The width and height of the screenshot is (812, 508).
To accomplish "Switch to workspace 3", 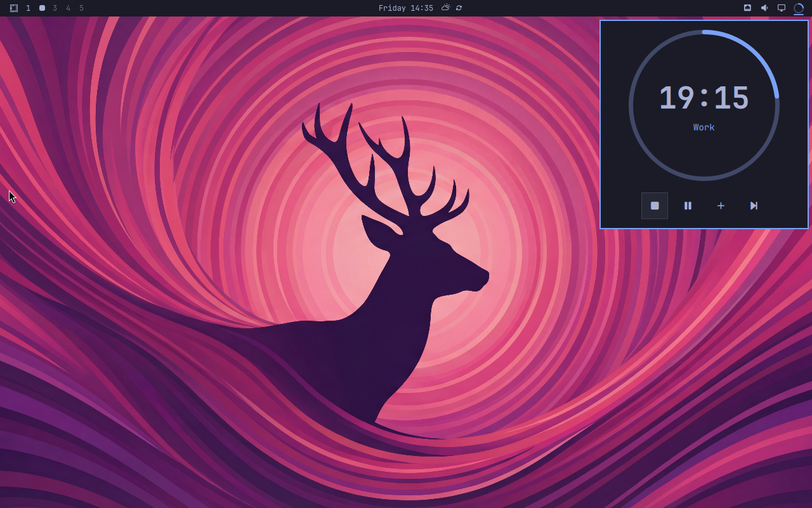I will 55,8.
